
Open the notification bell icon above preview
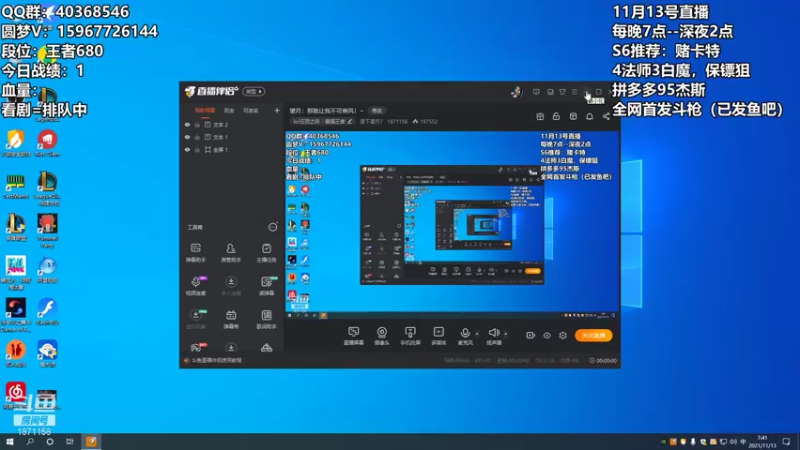click(589, 116)
